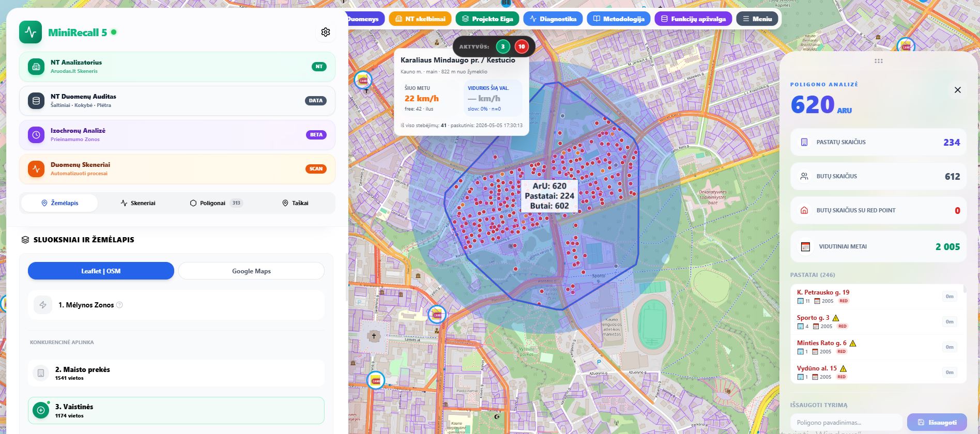
Task: Click the Vidurkis šią val. speed box
Action: tap(493, 98)
